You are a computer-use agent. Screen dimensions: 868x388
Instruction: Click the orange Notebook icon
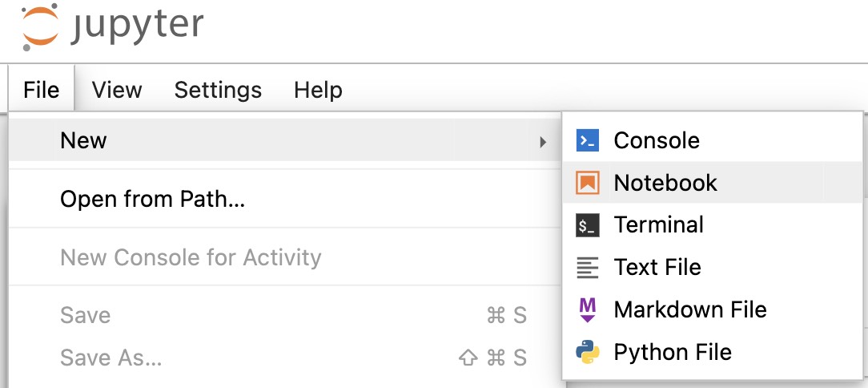point(587,182)
